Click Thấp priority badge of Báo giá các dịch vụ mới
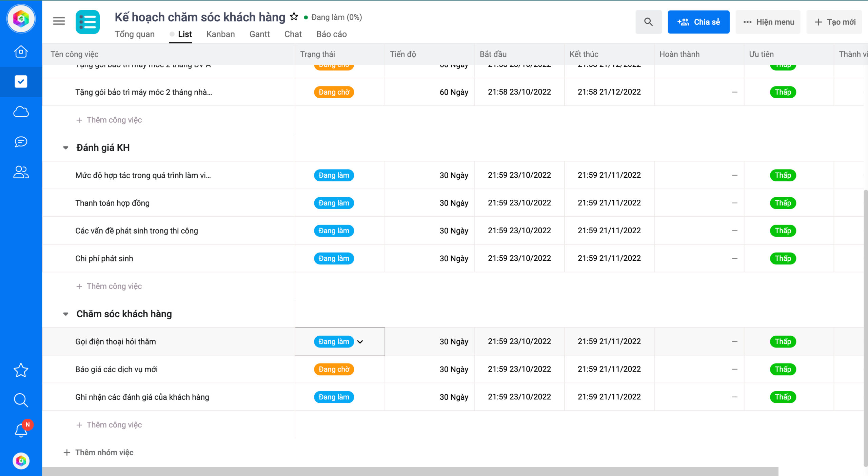Image resolution: width=868 pixels, height=476 pixels. (x=783, y=369)
